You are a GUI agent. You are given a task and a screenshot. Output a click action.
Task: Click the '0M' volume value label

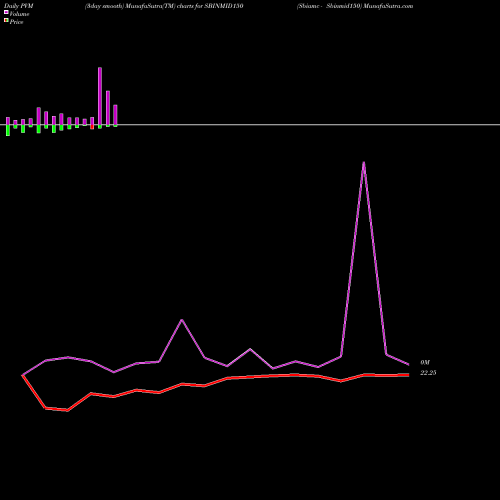(425, 362)
